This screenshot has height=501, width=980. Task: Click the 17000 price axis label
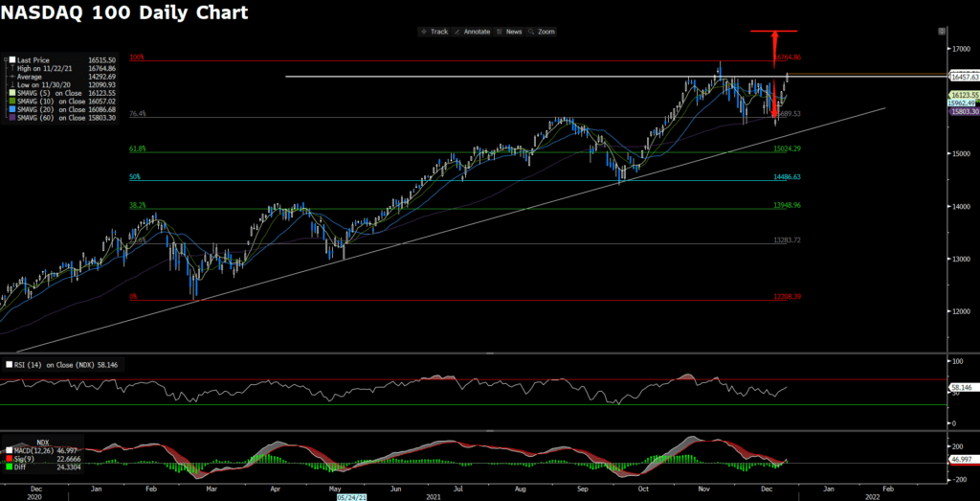[960, 48]
